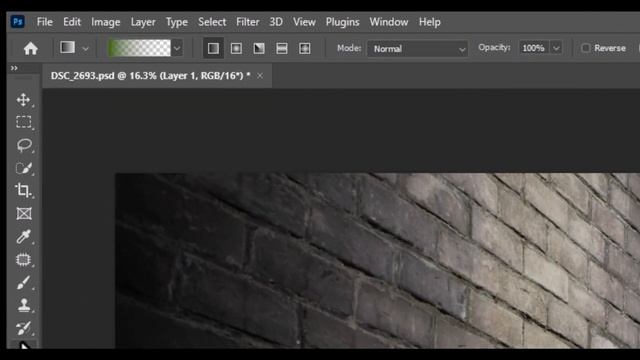Choose Reflected Gradient style
Image resolution: width=640 pixels, height=360 pixels.
pos(282,49)
